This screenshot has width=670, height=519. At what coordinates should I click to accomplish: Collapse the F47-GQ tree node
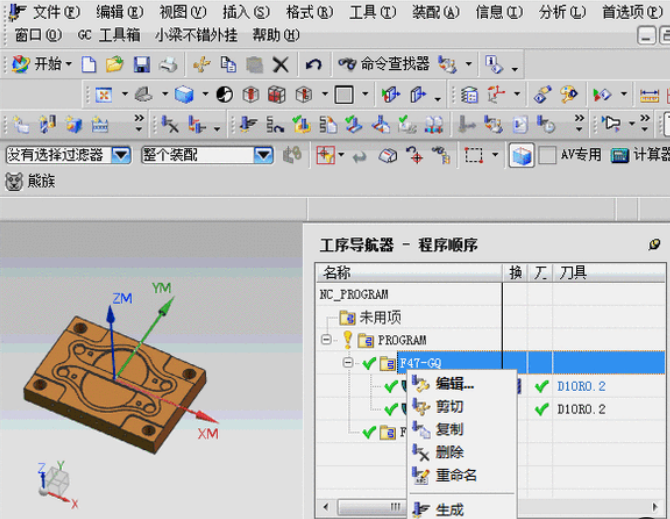(347, 362)
